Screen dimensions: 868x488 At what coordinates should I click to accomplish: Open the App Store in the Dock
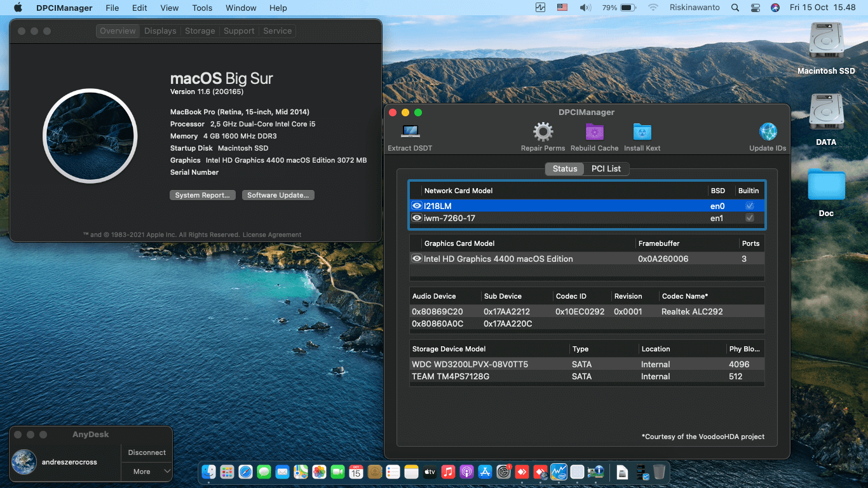tap(485, 471)
